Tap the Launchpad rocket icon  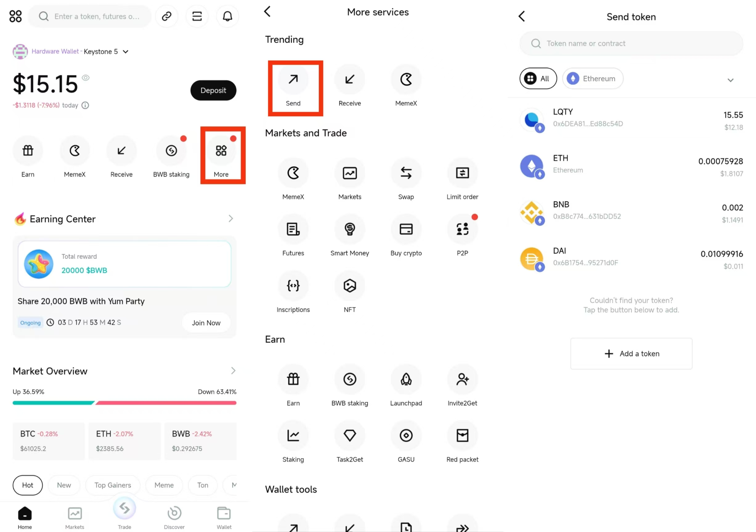click(x=406, y=379)
